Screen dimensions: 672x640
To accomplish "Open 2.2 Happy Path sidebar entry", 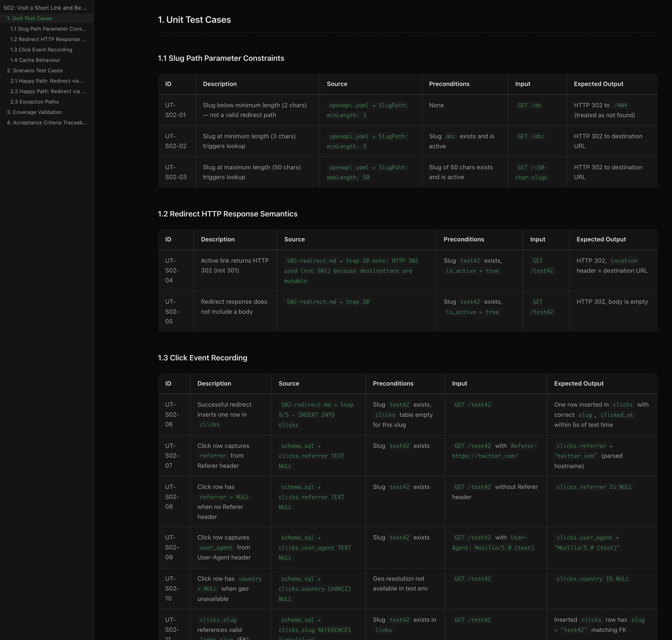I will [x=48, y=91].
